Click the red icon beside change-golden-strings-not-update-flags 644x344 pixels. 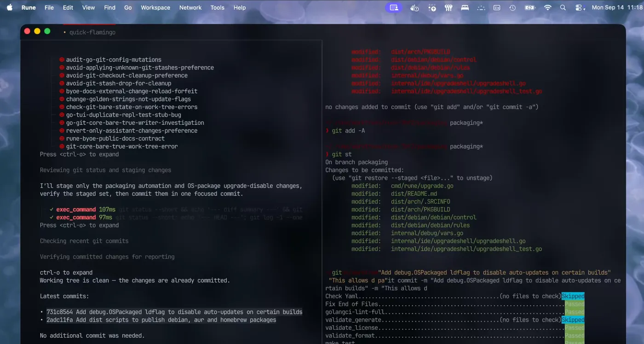pyautogui.click(x=62, y=99)
